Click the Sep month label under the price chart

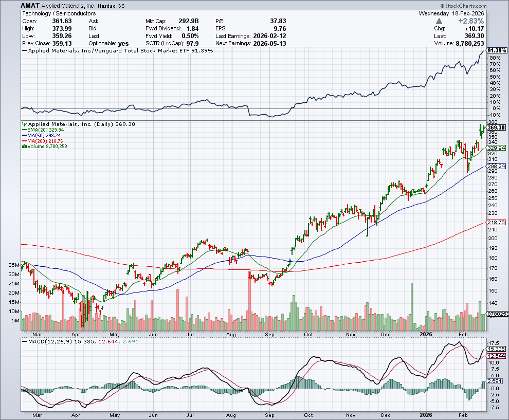click(x=270, y=334)
